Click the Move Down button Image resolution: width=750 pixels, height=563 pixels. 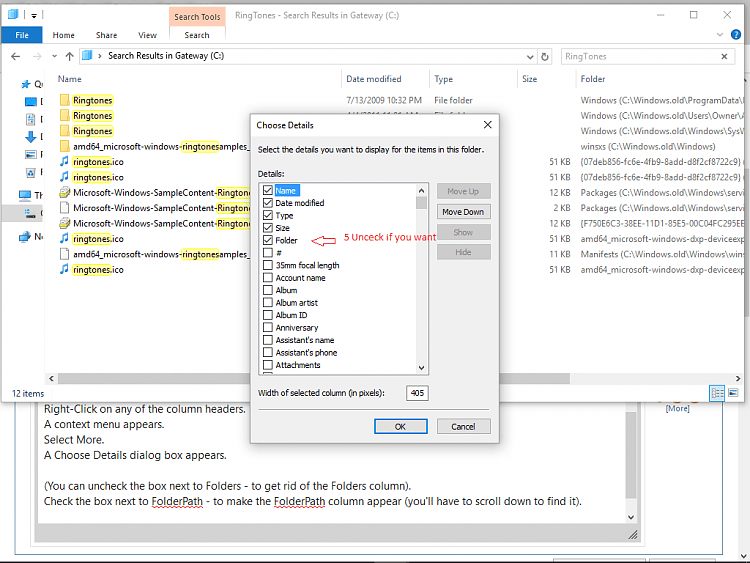click(x=463, y=211)
